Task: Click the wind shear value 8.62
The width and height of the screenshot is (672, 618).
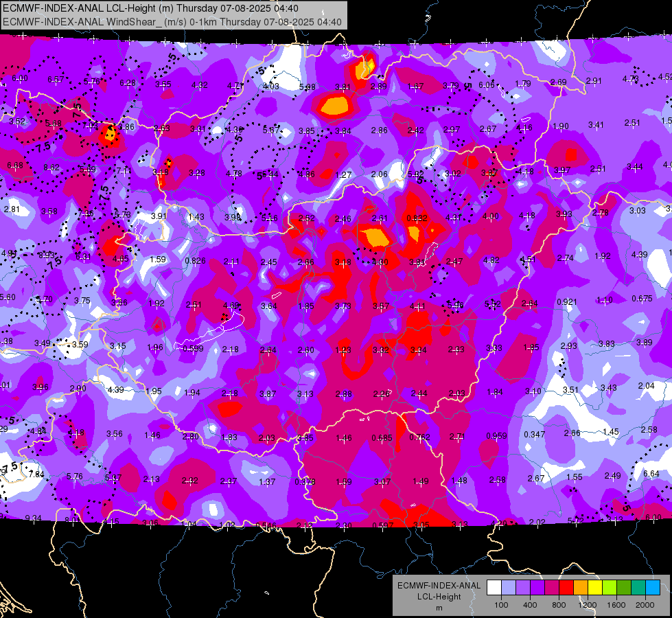Action: pos(51,168)
